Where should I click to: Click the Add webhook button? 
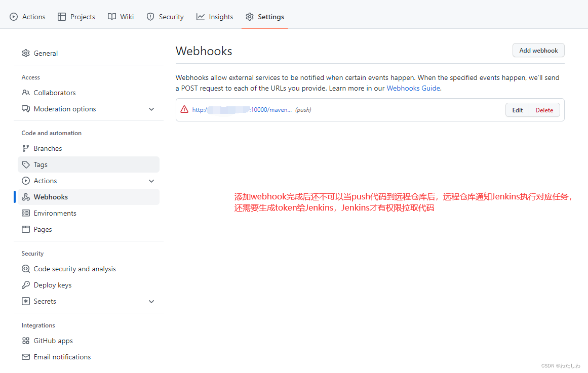[538, 50]
